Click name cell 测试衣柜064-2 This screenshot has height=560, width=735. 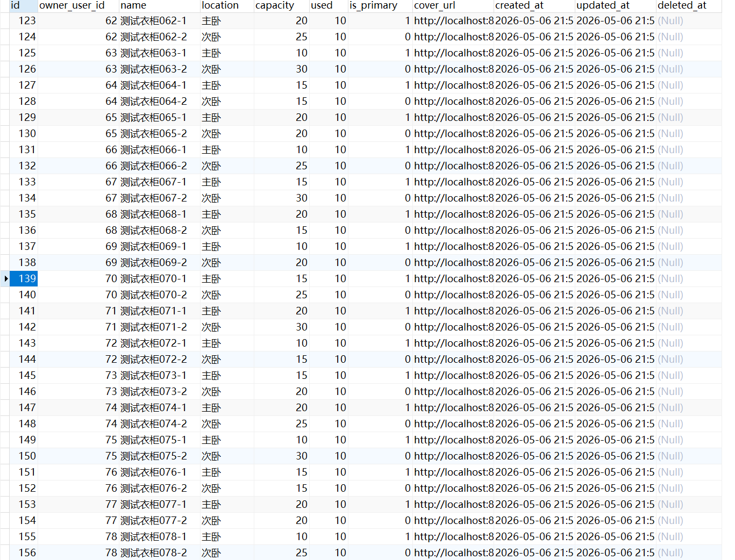click(159, 101)
